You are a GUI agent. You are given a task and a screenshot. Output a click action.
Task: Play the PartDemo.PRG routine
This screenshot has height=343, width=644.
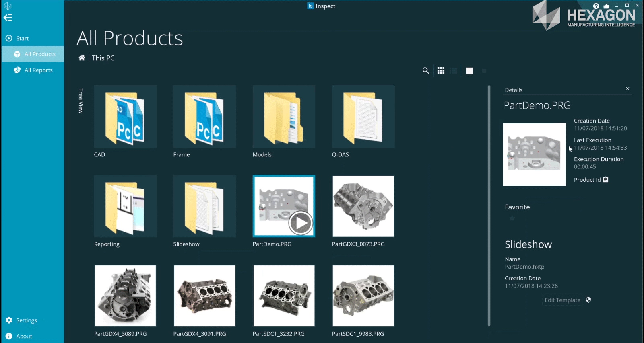coord(300,222)
